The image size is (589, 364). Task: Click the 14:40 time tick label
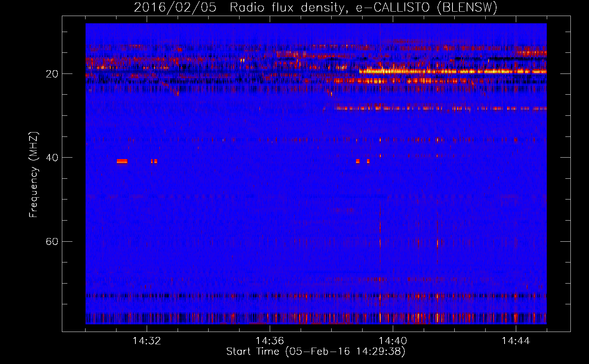pos(393,341)
